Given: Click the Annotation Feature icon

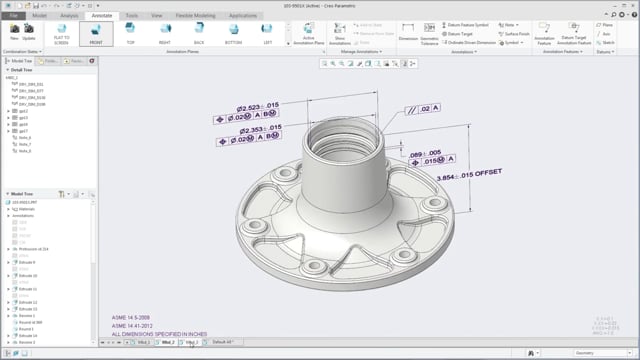Looking at the screenshot, I should point(544,34).
